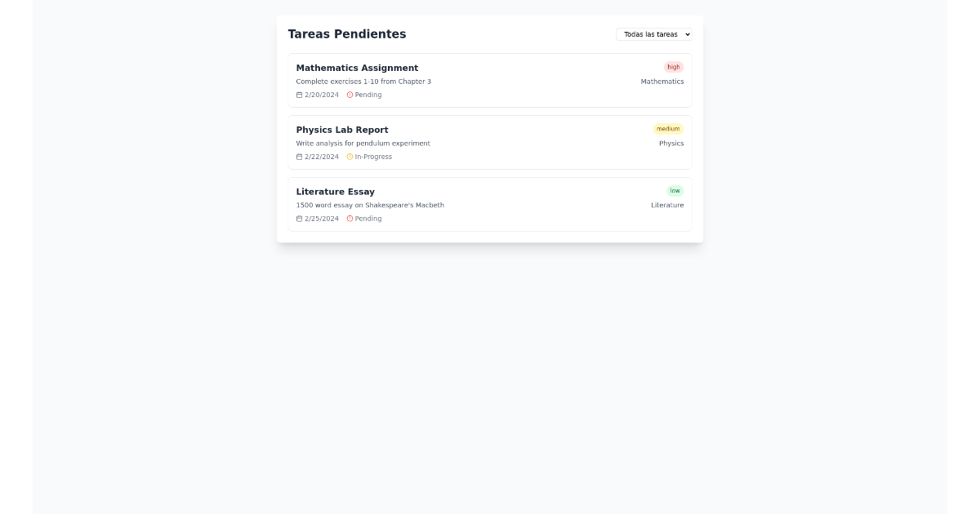
Task: Select the Physics category label
Action: [x=671, y=143]
